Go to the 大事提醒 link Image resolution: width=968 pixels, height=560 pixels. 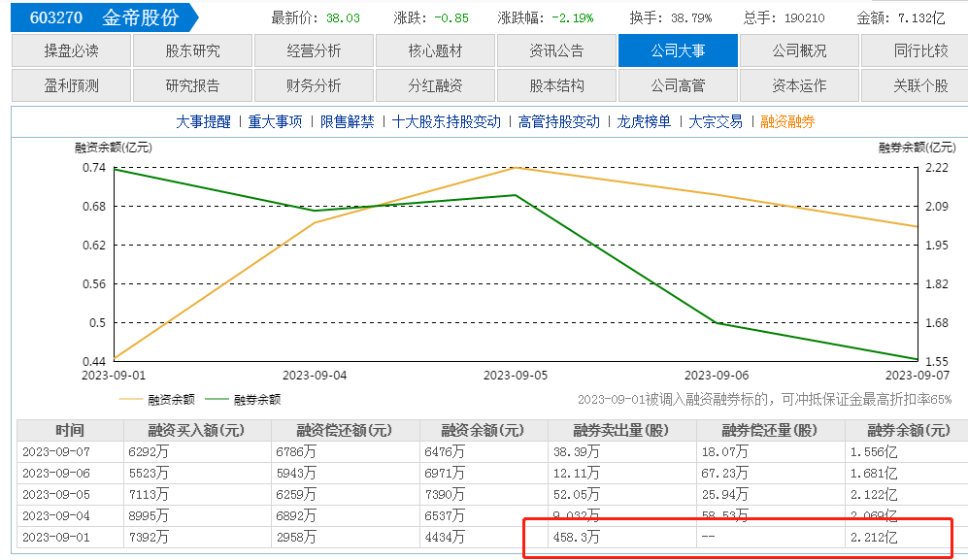(203, 122)
